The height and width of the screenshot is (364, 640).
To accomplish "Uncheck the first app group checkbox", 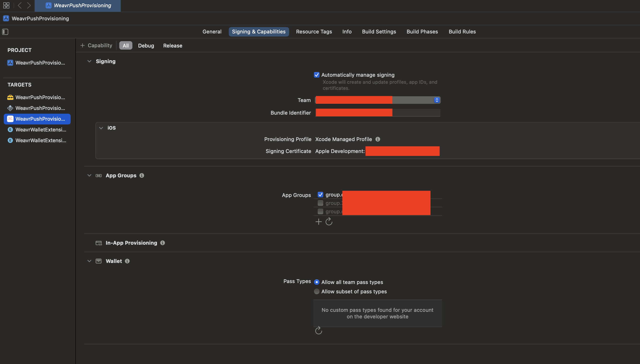I will point(320,194).
